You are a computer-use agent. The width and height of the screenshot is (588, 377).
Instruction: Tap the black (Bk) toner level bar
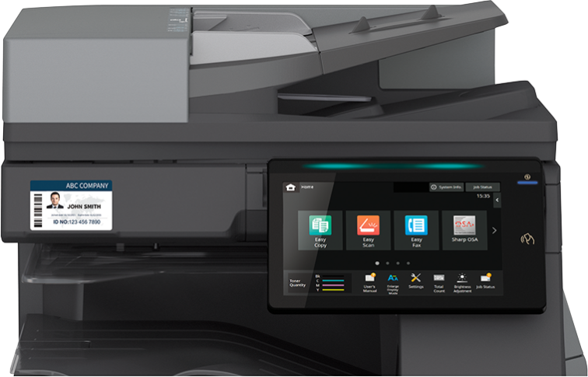(x=333, y=276)
